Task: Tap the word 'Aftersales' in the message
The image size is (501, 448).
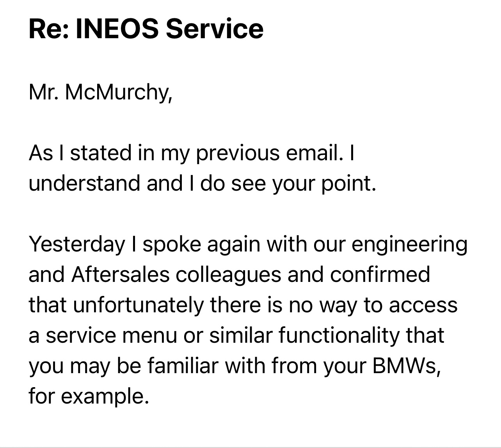Action: (121, 274)
